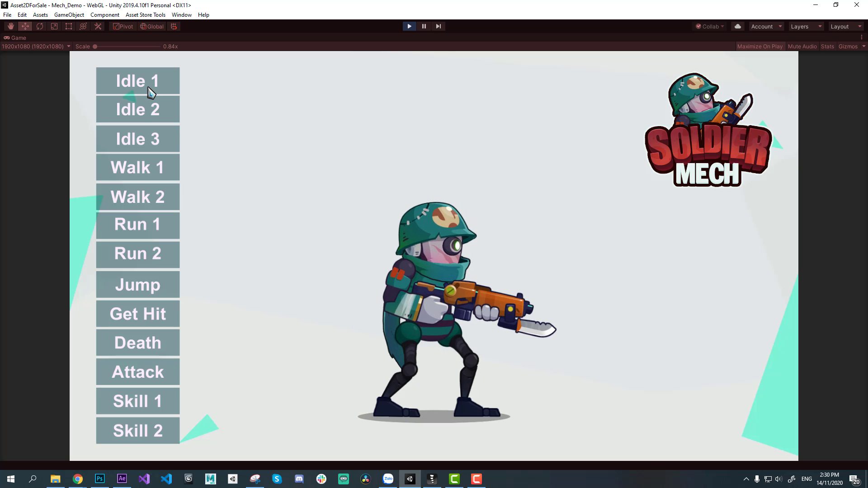The height and width of the screenshot is (488, 868).
Task: Play the Run 2 animation
Action: pyautogui.click(x=138, y=254)
